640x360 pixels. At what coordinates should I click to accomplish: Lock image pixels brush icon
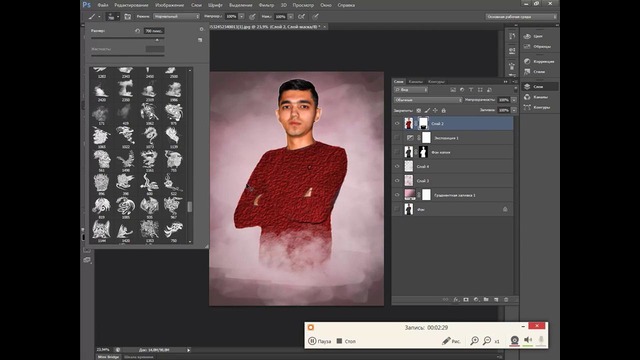pos(427,111)
